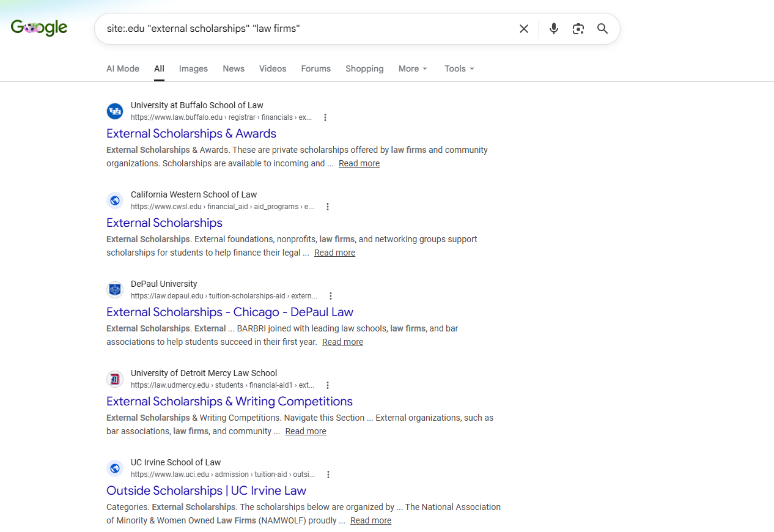Click Read more under Detroit Mercy result
Image resolution: width=774 pixels, height=532 pixels.
coord(306,431)
